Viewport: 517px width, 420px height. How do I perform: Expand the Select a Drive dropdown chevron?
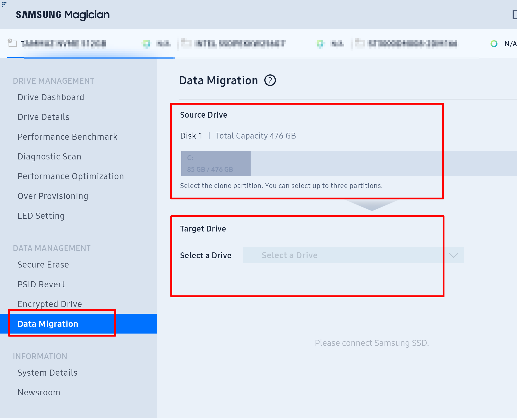[x=453, y=255]
